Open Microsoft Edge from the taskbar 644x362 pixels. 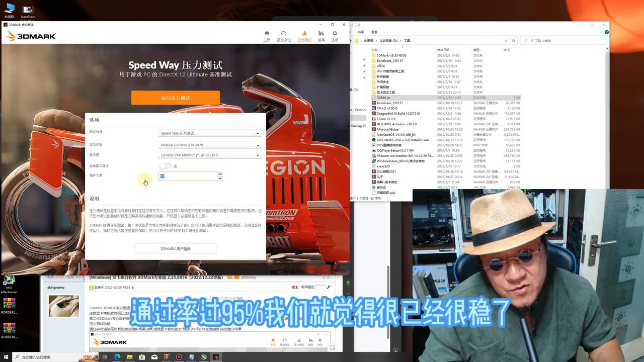tap(117, 357)
